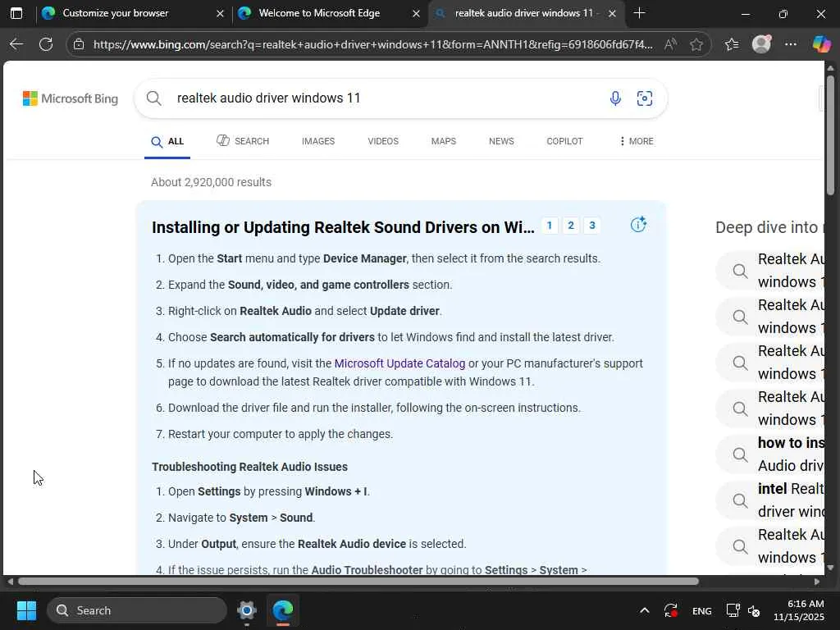Click the muted volume tray icon
840x630 pixels.
click(x=754, y=610)
